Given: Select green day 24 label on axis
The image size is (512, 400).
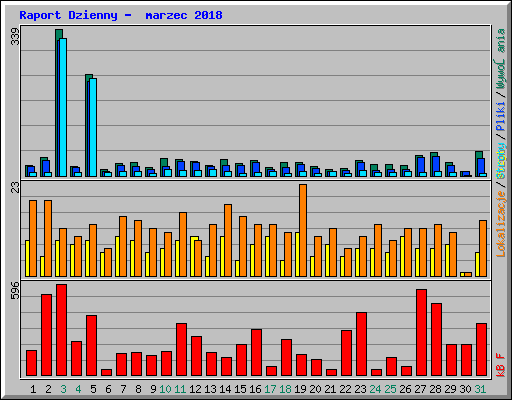Looking at the screenshot, I should (375, 389).
